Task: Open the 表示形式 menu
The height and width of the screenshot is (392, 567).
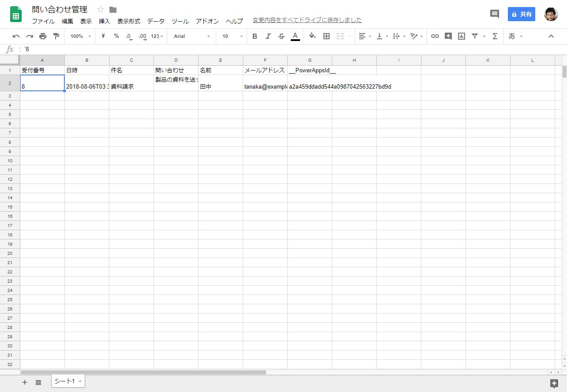Action: coord(129,21)
